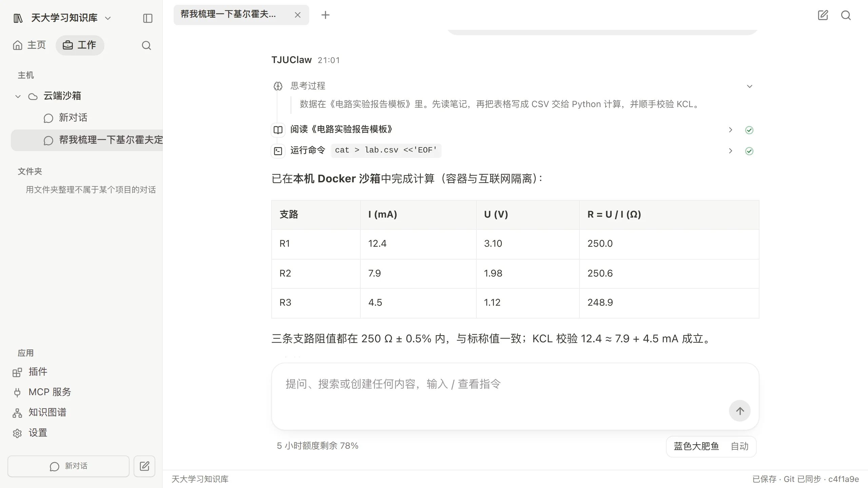Click the brain icon beside 思考过程
Image resolution: width=868 pixels, height=488 pixels.
tap(278, 86)
